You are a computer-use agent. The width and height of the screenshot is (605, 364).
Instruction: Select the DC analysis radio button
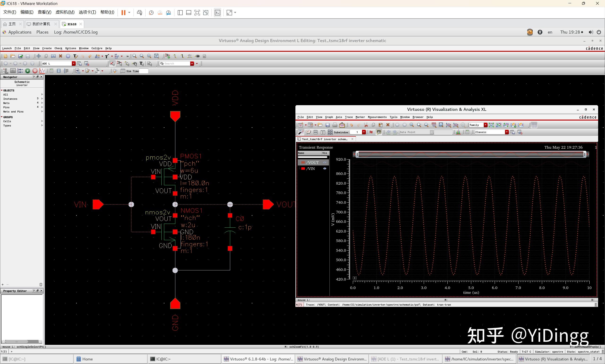tap(4, 71)
